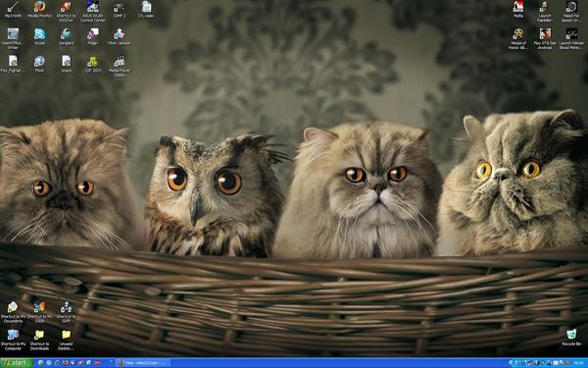Select the Flock browser desktop icon
Image resolution: width=588 pixels, height=368 pixels.
39,64
